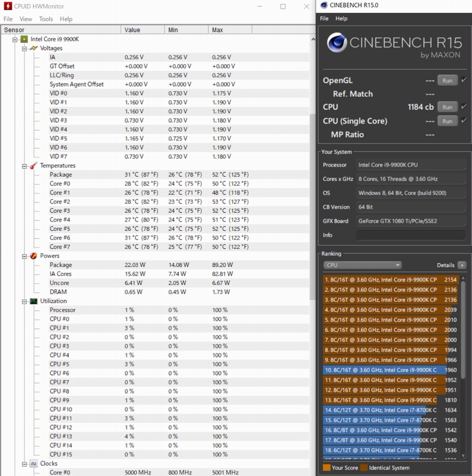This screenshot has height=476, width=472.
Task: Toggle the CPU (Single Core) test checkmark
Action: click(464, 120)
